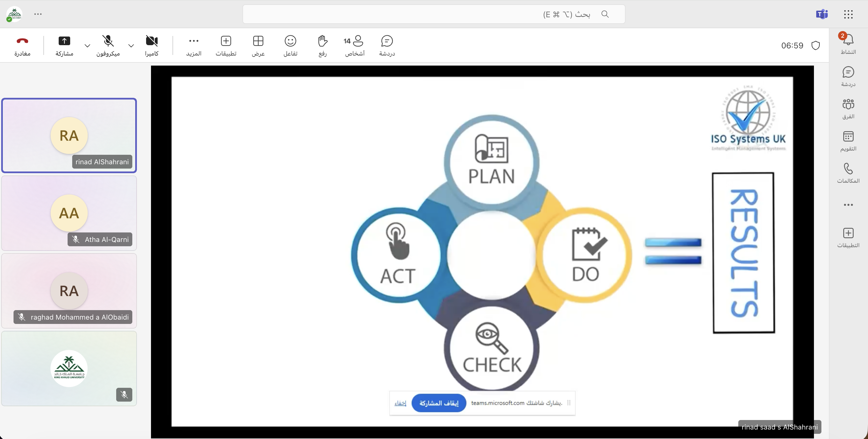Expand microphone options dropdown arrow

pos(87,45)
